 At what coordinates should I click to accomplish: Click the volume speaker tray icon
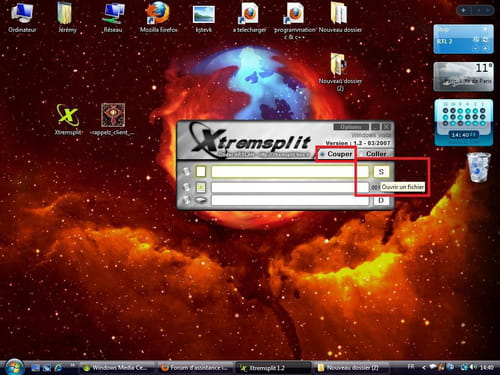[473, 367]
